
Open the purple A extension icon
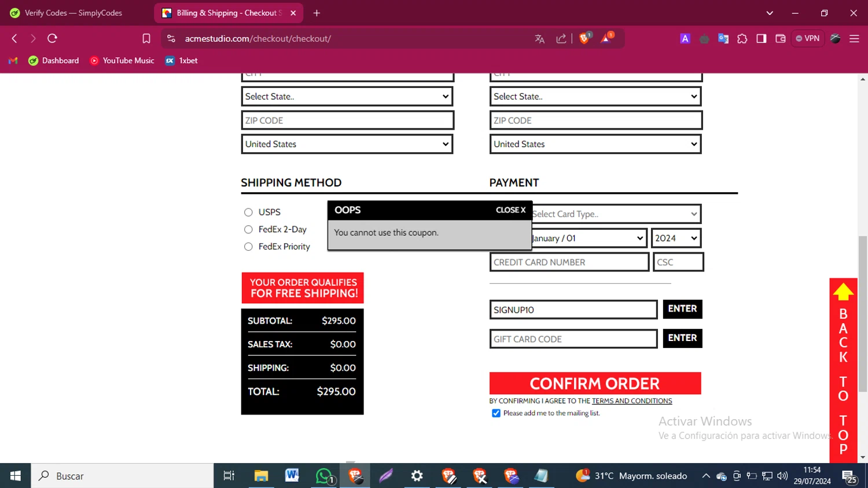tap(685, 39)
